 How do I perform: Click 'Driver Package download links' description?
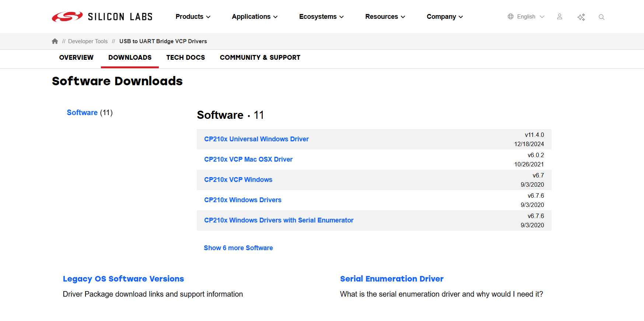tap(153, 294)
